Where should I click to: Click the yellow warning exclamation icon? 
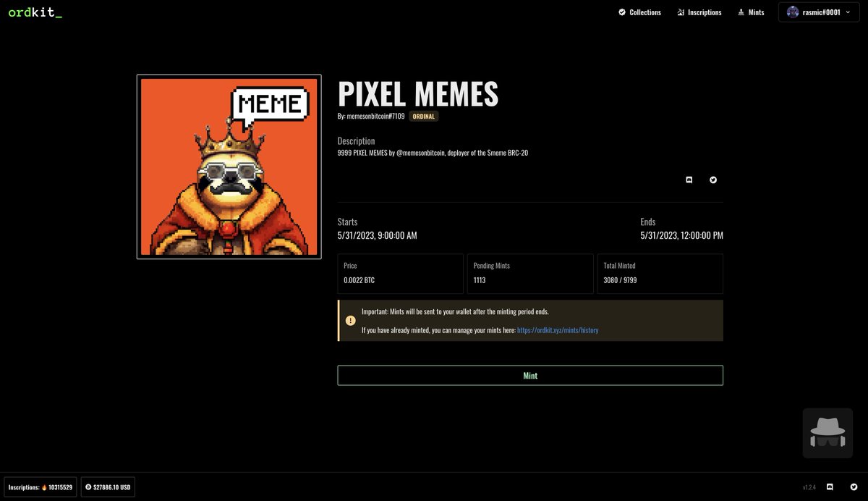pos(350,321)
